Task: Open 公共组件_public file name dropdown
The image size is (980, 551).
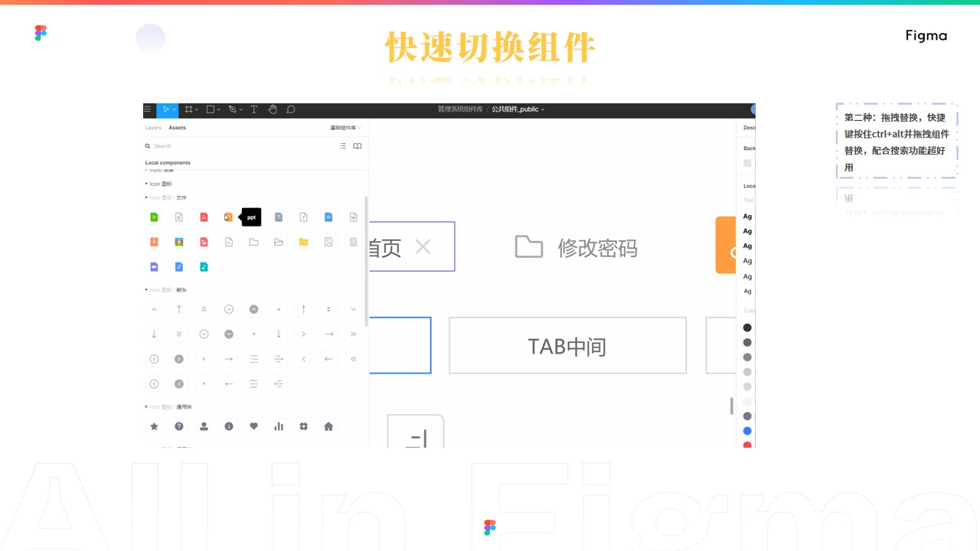Action: (518, 109)
